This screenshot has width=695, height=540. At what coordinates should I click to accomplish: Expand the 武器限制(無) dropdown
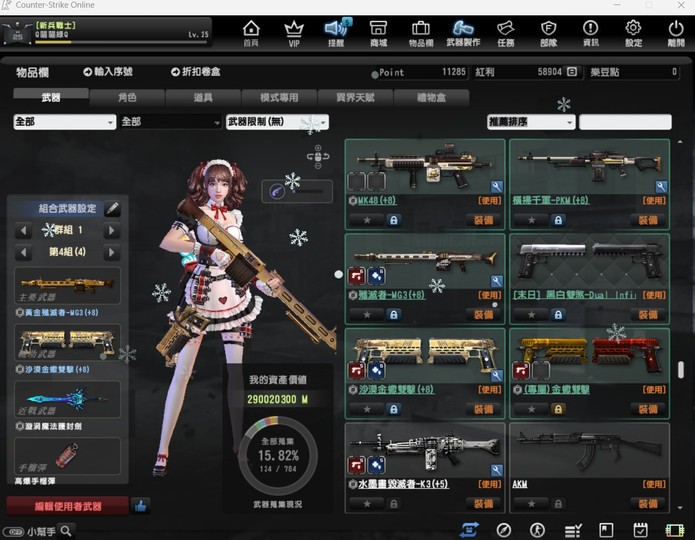coord(277,122)
